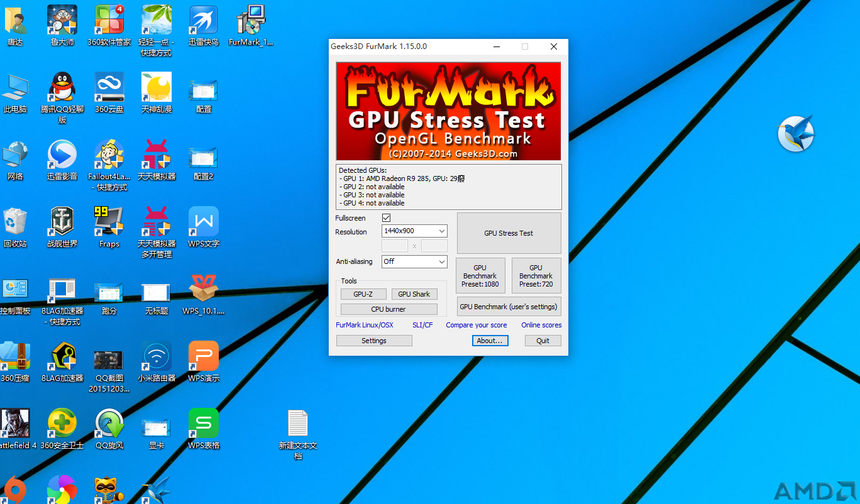
Task: Open the Fallout4 launcher shortcut
Action: pyautogui.click(x=109, y=155)
